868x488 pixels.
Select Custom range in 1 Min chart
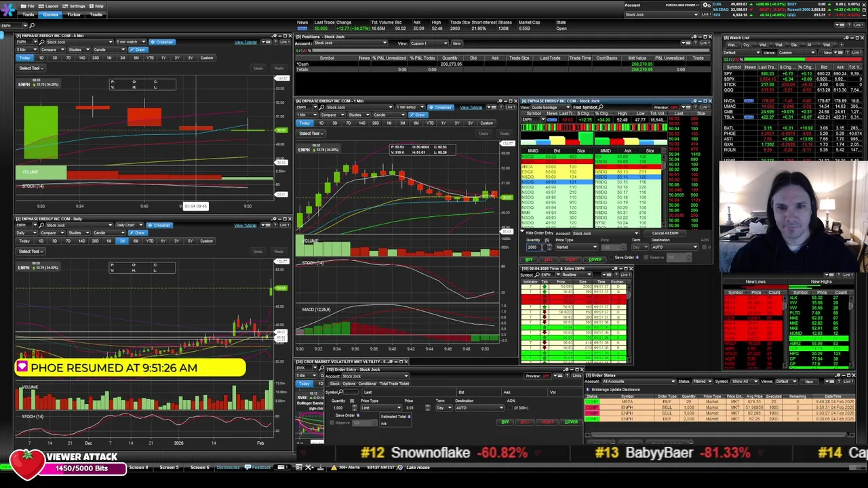pos(486,123)
